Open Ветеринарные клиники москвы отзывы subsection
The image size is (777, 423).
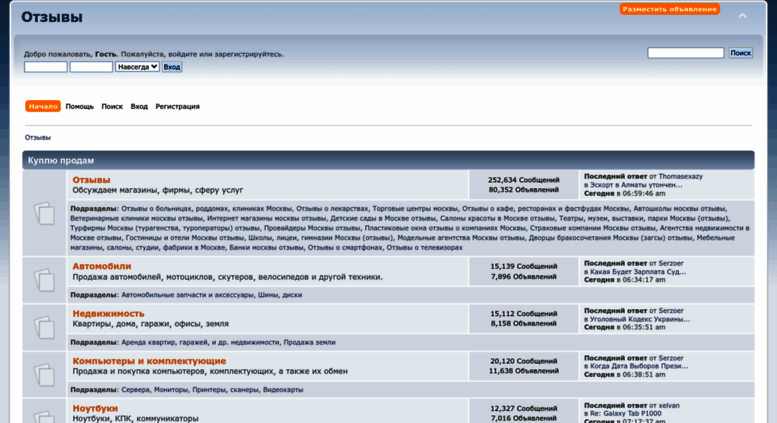pyautogui.click(x=137, y=218)
